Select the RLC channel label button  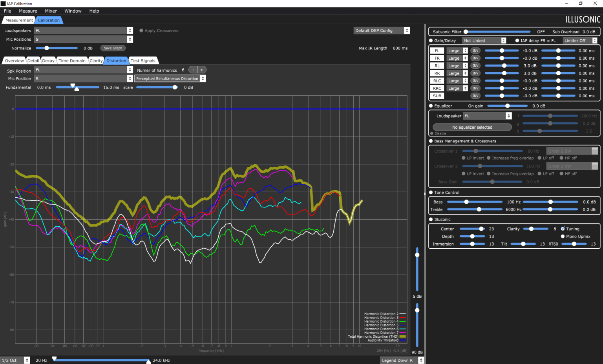click(x=437, y=81)
